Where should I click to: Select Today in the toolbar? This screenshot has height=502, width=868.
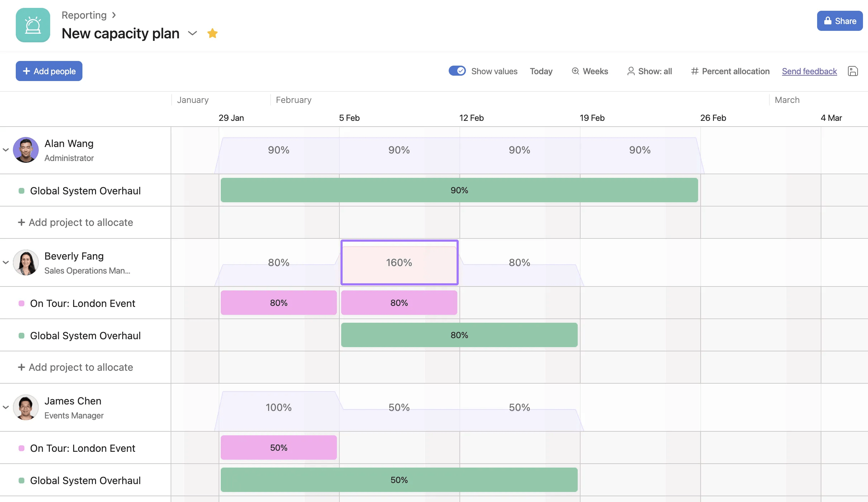tap(541, 71)
